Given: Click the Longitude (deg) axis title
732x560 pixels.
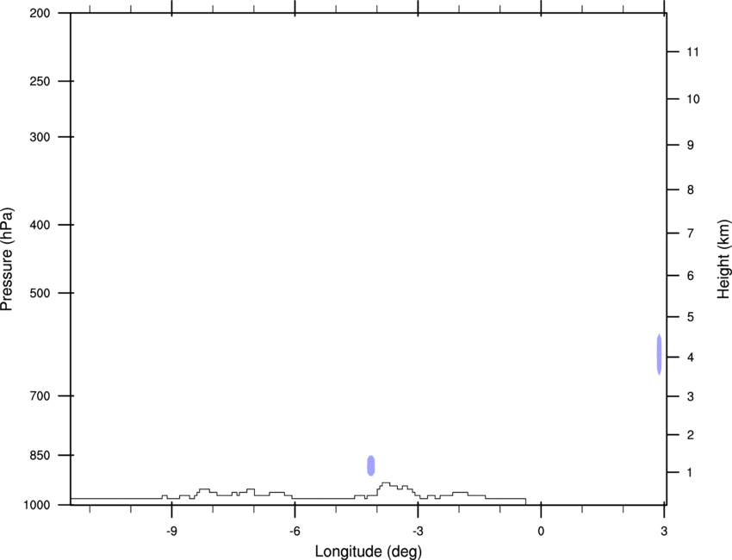Looking at the screenshot, I should tap(369, 551).
